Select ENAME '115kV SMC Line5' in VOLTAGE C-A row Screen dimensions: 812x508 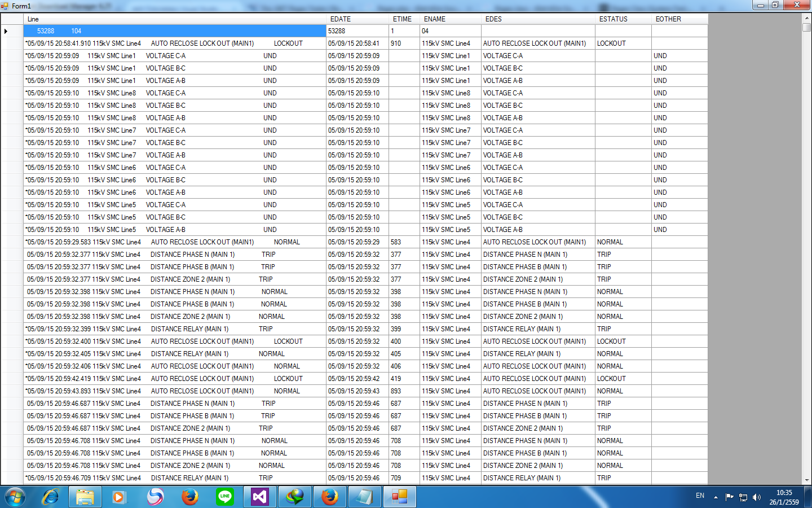coord(451,205)
